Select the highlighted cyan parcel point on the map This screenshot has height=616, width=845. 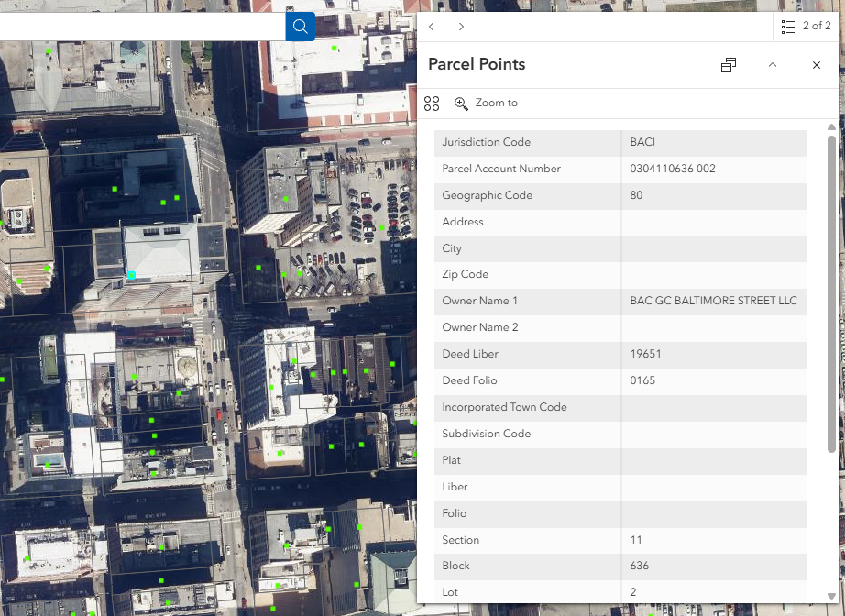coord(131,275)
